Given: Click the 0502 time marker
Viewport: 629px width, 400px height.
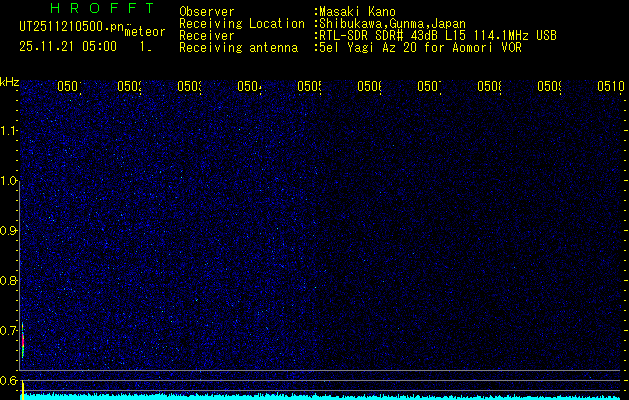Looking at the screenshot, I should click(x=130, y=86).
